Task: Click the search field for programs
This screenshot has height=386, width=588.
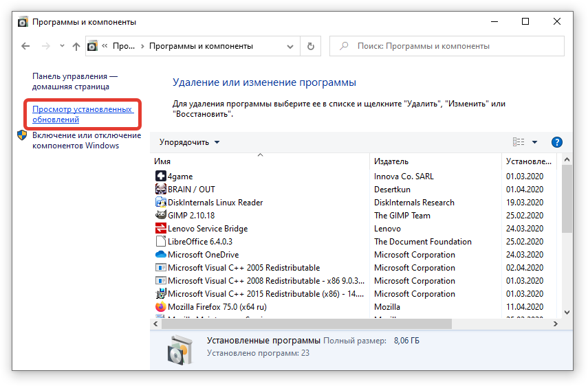Action: [x=446, y=46]
